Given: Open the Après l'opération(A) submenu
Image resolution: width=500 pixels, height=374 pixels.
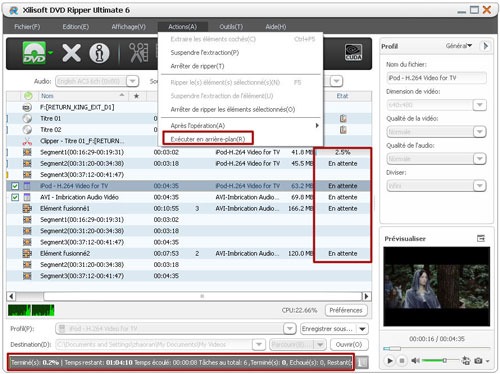Looking at the screenshot, I should click(x=240, y=126).
